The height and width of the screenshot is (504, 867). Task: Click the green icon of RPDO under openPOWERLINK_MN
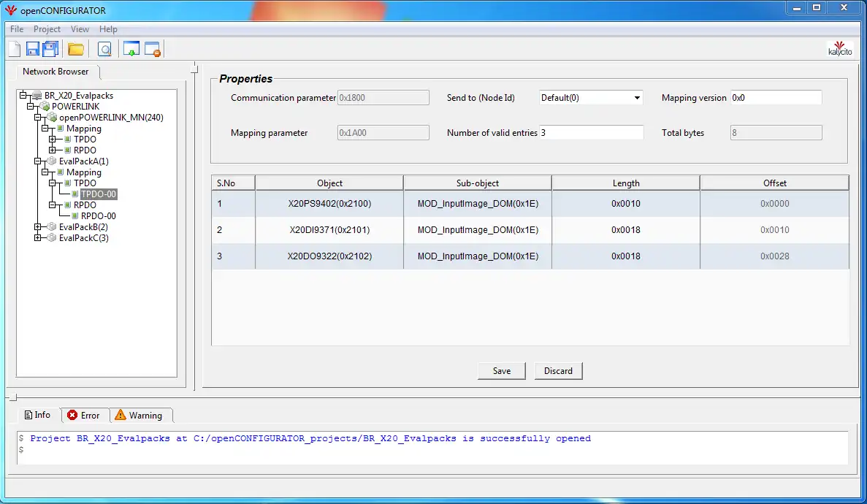point(68,150)
